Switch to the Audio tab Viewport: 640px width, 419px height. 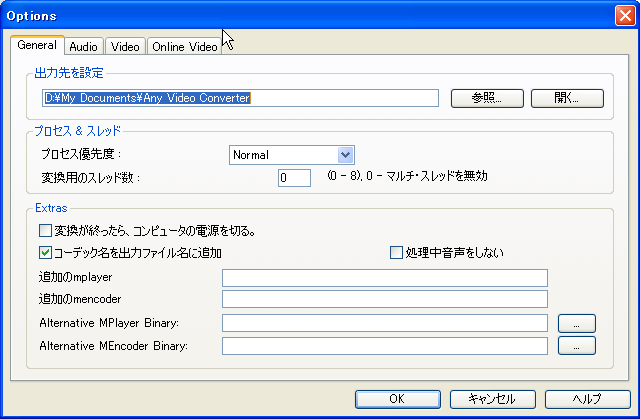(84, 46)
